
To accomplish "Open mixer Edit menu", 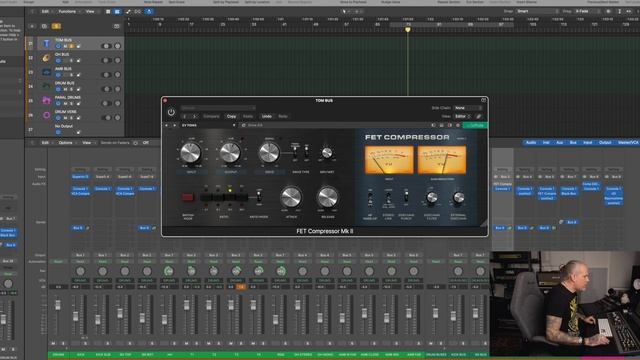I will tap(46, 143).
